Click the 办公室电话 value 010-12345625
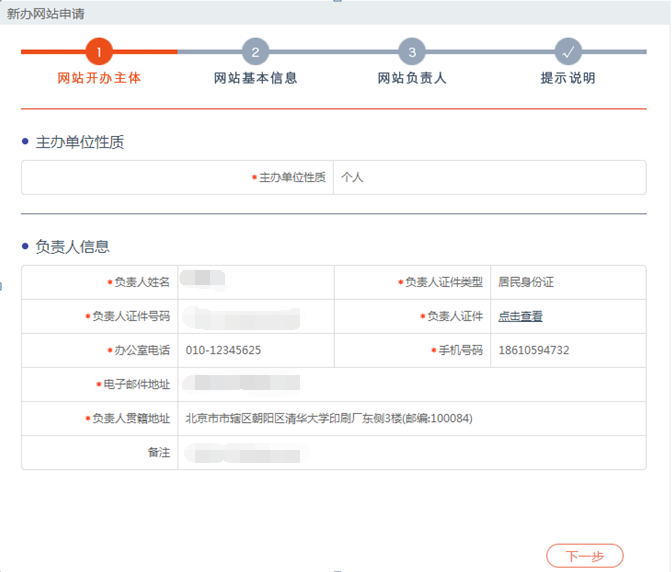The height and width of the screenshot is (572, 672). point(223,350)
